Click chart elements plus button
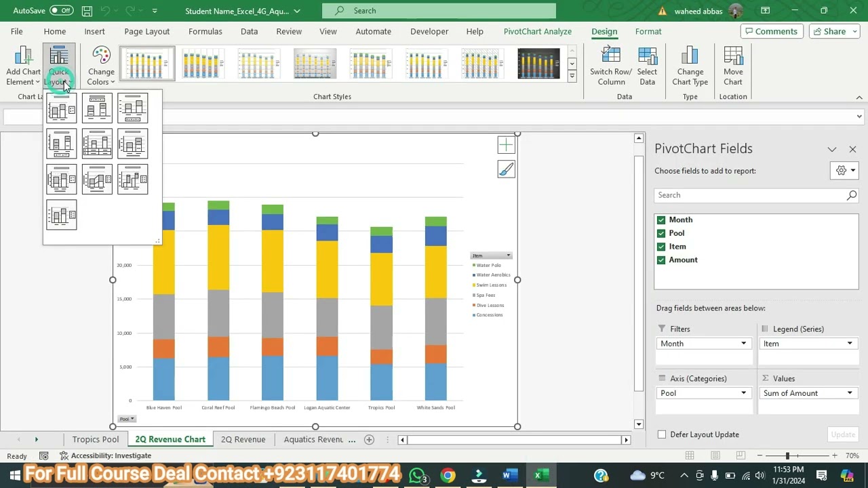The width and height of the screenshot is (868, 488). point(506,145)
